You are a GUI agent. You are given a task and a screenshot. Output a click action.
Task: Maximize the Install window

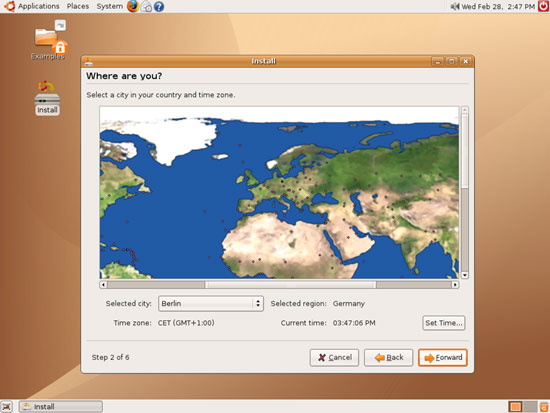point(452,62)
